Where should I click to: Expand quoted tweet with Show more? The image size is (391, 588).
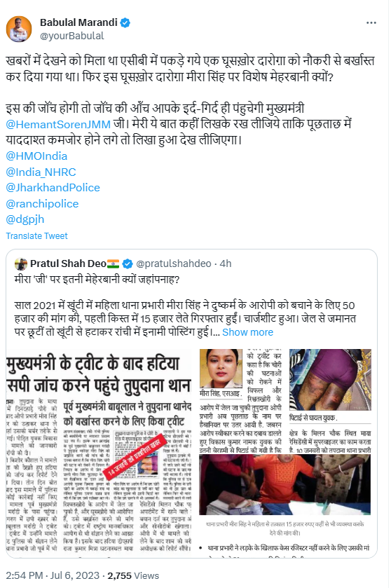pyautogui.click(x=248, y=332)
